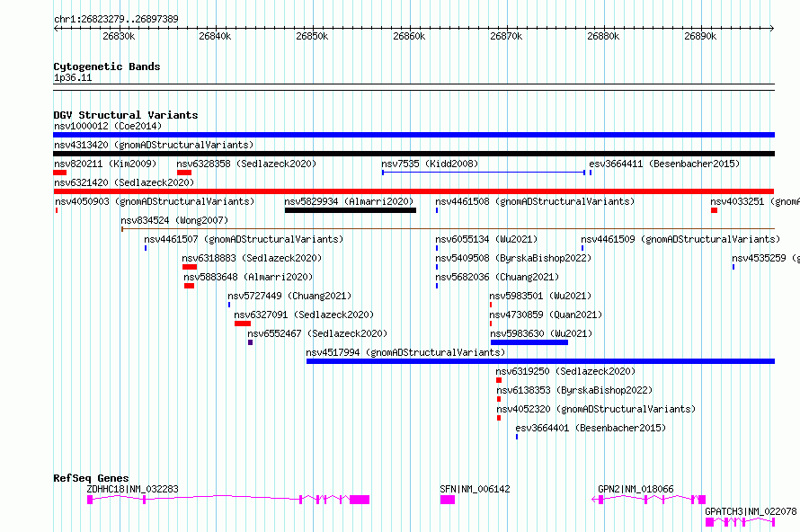Click the ZDHHC18 large last exon block

360,500
